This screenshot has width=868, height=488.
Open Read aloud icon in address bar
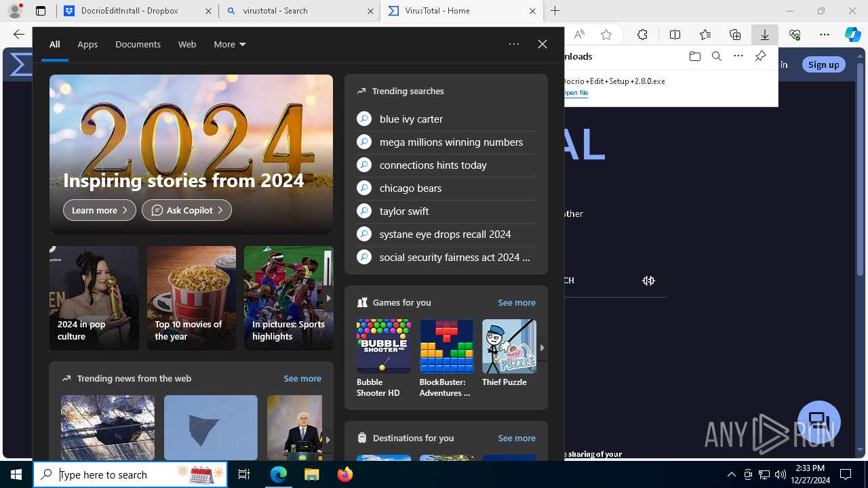click(x=579, y=35)
